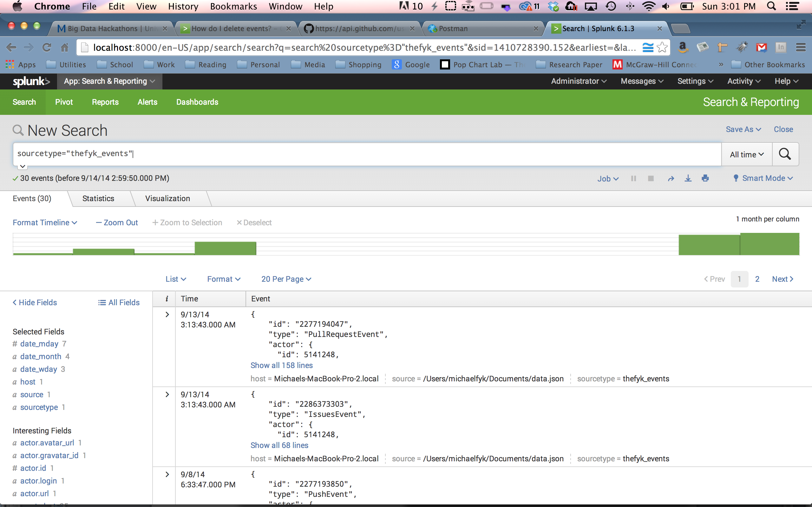Viewport: 812px width, 507px height.
Task: Hide the fields sidebar
Action: 35,302
